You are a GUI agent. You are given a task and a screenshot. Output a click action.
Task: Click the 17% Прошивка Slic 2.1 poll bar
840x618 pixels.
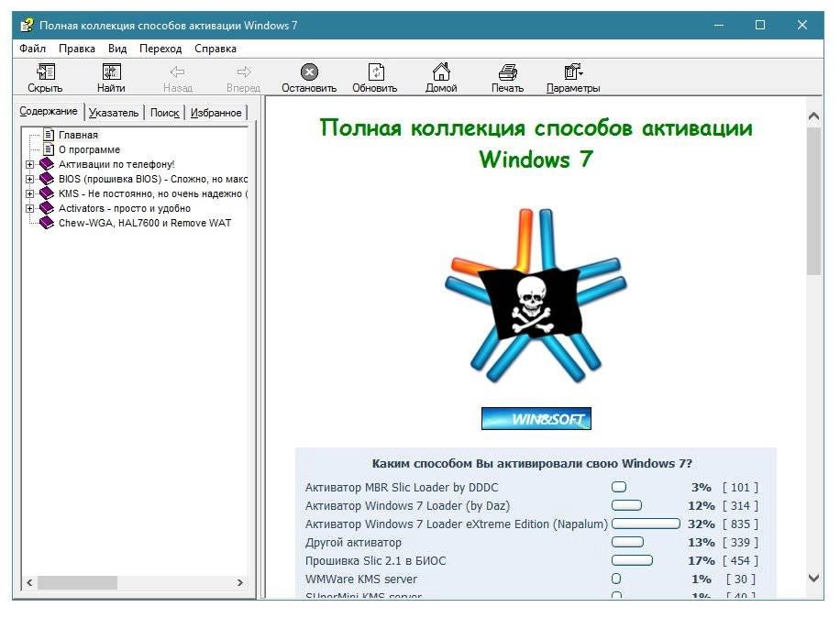(632, 560)
